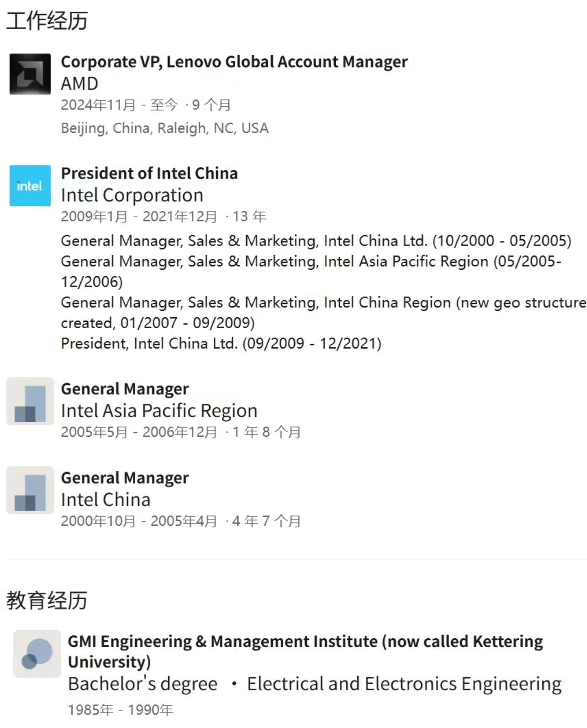Click the AMD company name

click(x=79, y=84)
